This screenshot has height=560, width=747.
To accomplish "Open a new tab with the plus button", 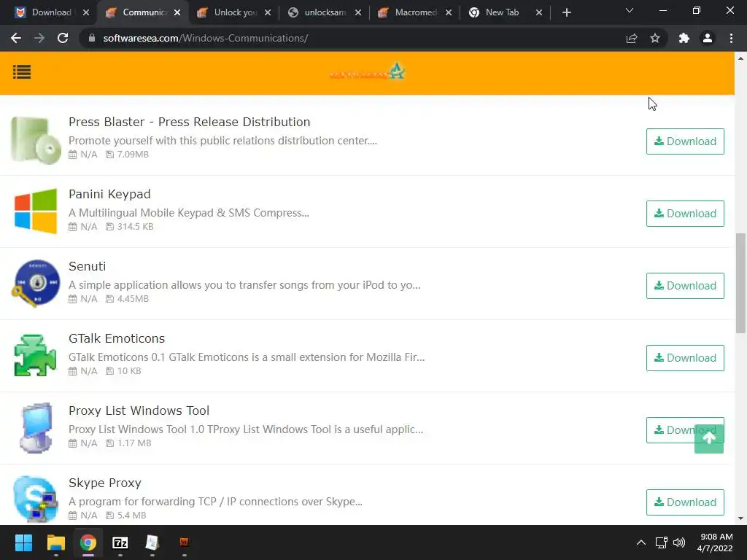I will [x=566, y=12].
